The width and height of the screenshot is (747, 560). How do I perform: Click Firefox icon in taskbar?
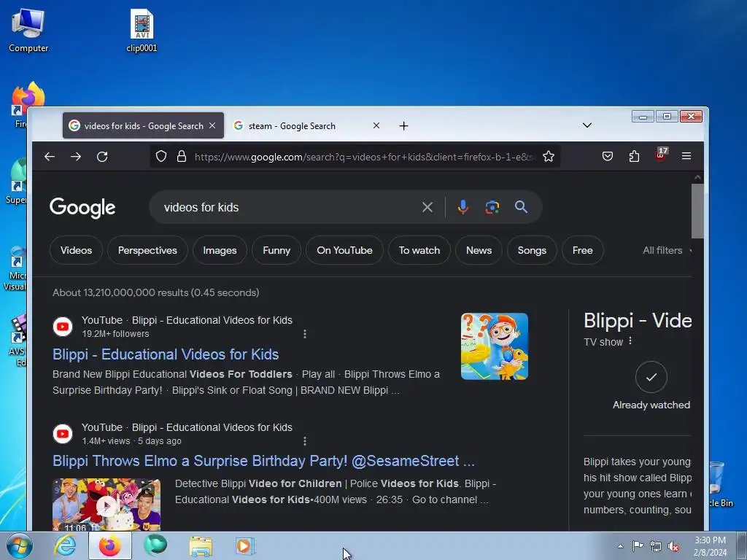point(109,546)
